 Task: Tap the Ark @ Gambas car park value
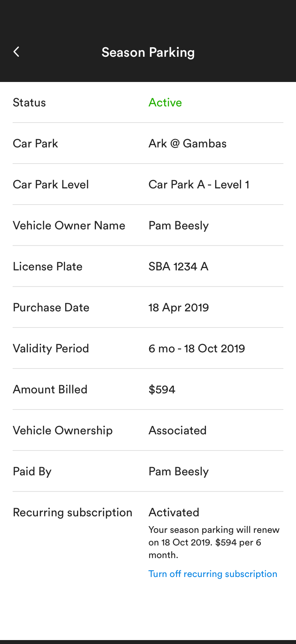[187, 143]
